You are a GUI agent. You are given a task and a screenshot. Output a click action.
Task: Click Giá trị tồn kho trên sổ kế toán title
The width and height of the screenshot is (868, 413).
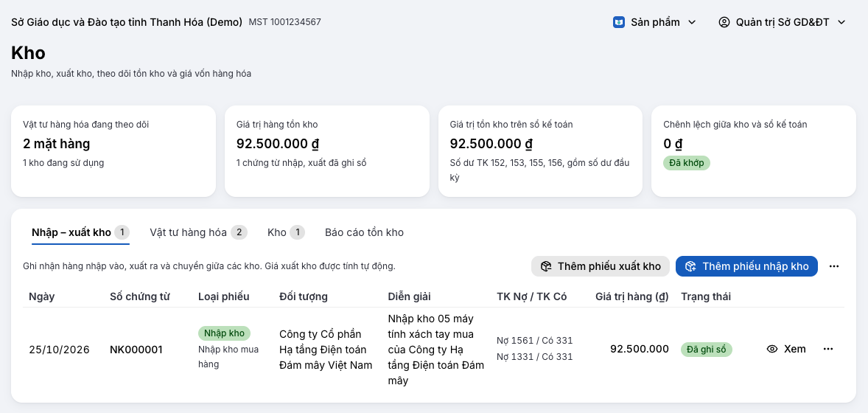[x=511, y=124]
